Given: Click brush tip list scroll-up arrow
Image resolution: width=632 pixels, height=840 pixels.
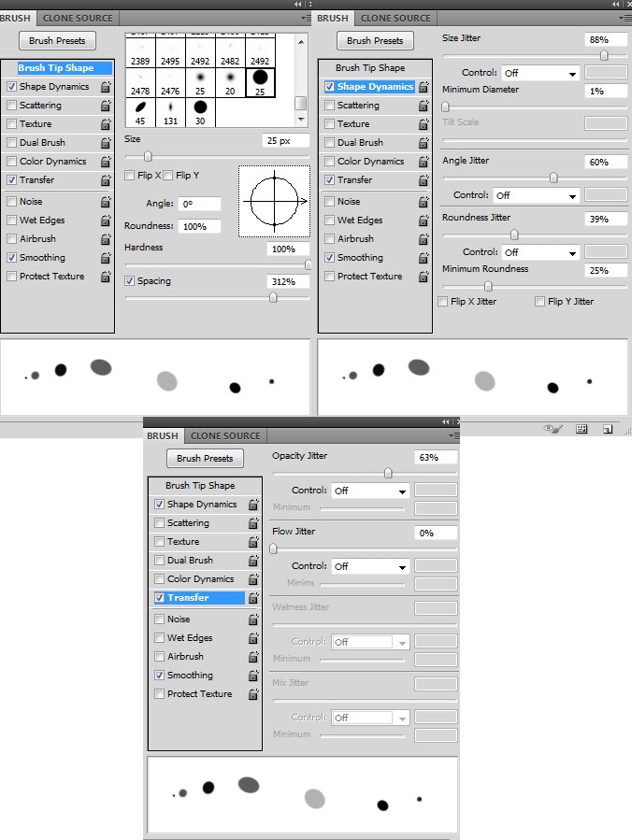Looking at the screenshot, I should tap(301, 41).
